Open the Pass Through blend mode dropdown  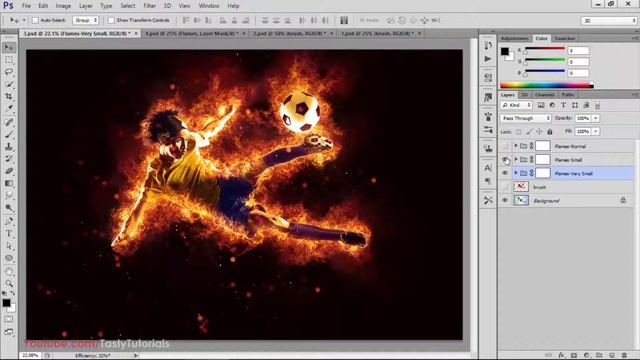tap(526, 118)
